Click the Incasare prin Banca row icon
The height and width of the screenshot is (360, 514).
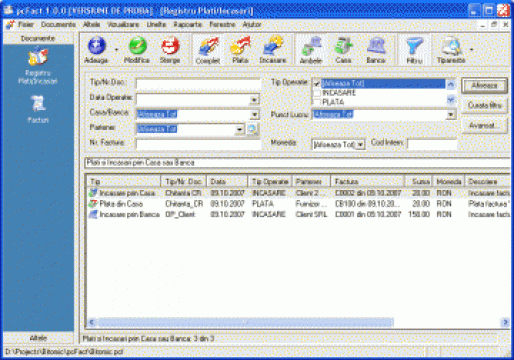93,214
